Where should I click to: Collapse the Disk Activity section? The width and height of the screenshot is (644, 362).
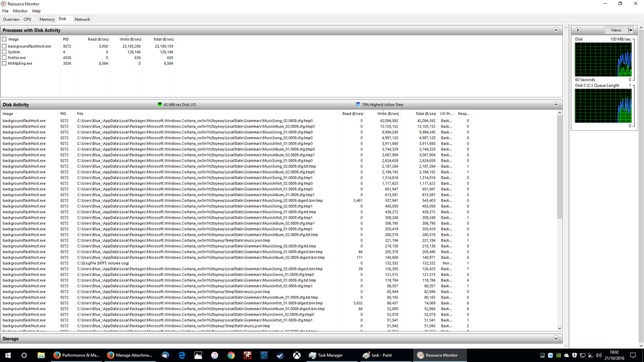(x=556, y=105)
